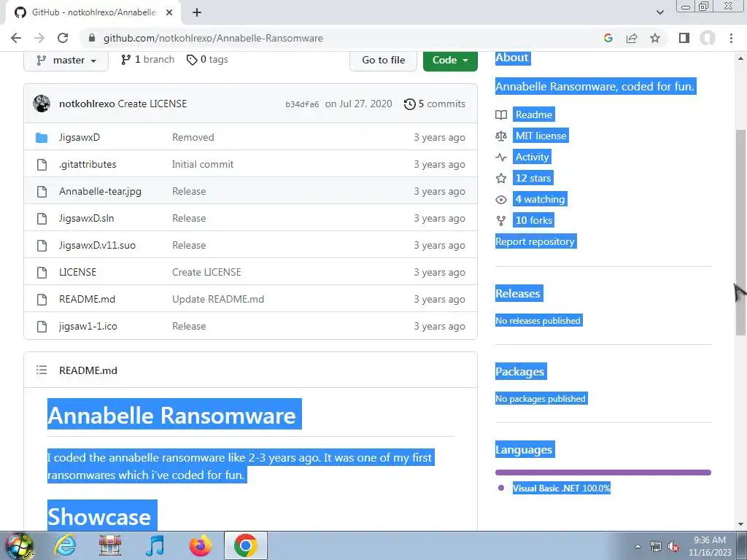Open the Readme link in About

pos(533,114)
